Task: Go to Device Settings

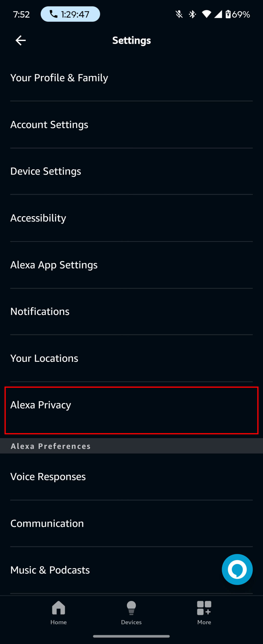Action: 46,171
